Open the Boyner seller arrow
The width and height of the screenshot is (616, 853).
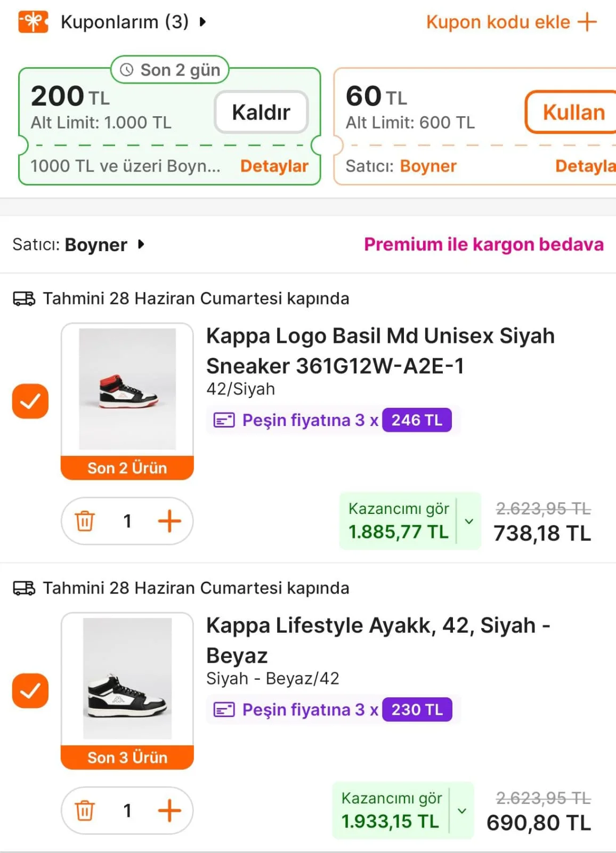click(141, 244)
